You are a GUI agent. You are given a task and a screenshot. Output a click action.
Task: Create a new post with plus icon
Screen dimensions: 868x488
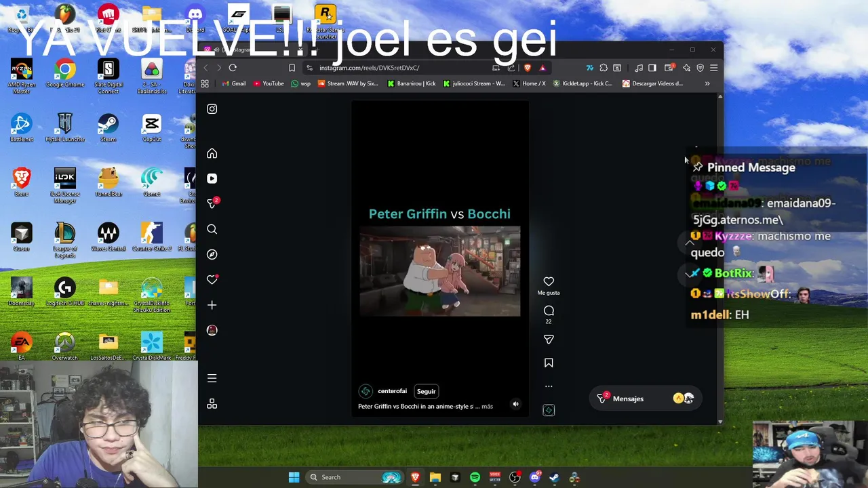[212, 305]
